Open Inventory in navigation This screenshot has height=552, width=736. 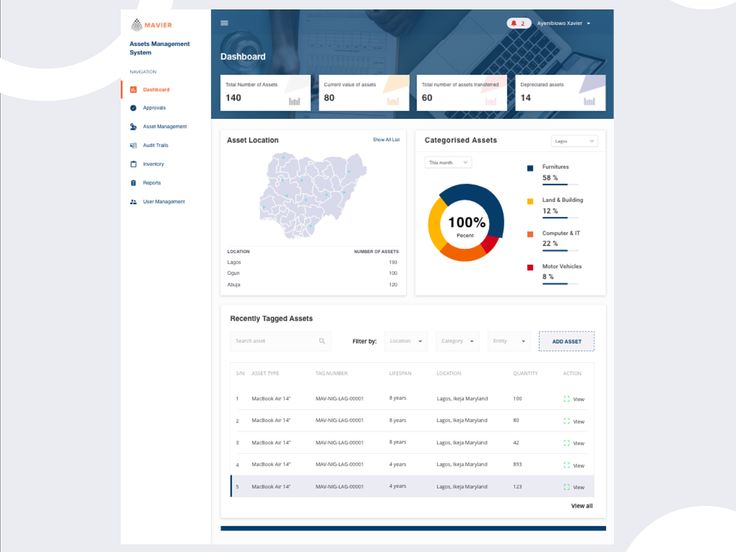pos(153,164)
